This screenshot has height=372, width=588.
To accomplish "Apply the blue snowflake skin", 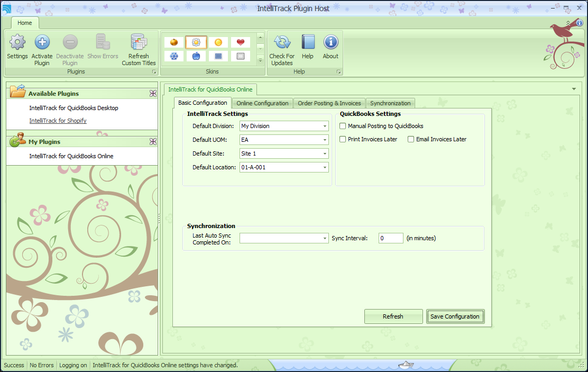I will pos(174,56).
